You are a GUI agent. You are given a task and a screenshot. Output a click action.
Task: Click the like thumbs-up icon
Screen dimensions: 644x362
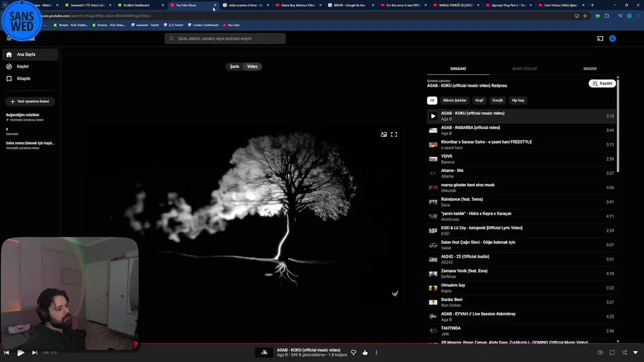pyautogui.click(x=365, y=352)
